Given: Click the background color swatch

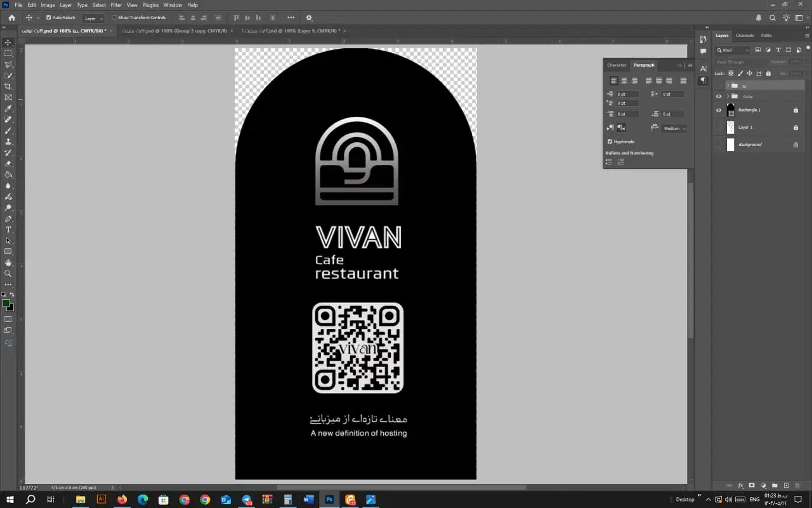Looking at the screenshot, I should pyautogui.click(x=11, y=309).
